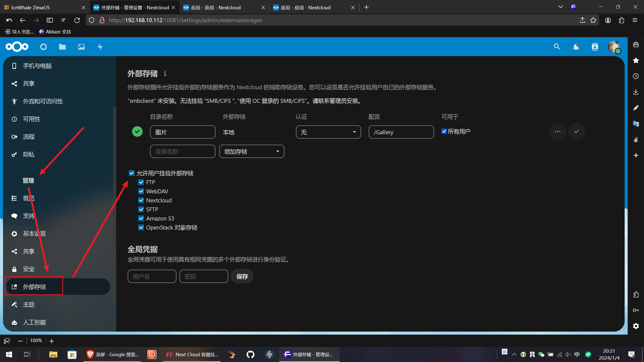Click the plus icon in browser sidebar
This screenshot has height=362, width=644.
pyautogui.click(x=636, y=155)
